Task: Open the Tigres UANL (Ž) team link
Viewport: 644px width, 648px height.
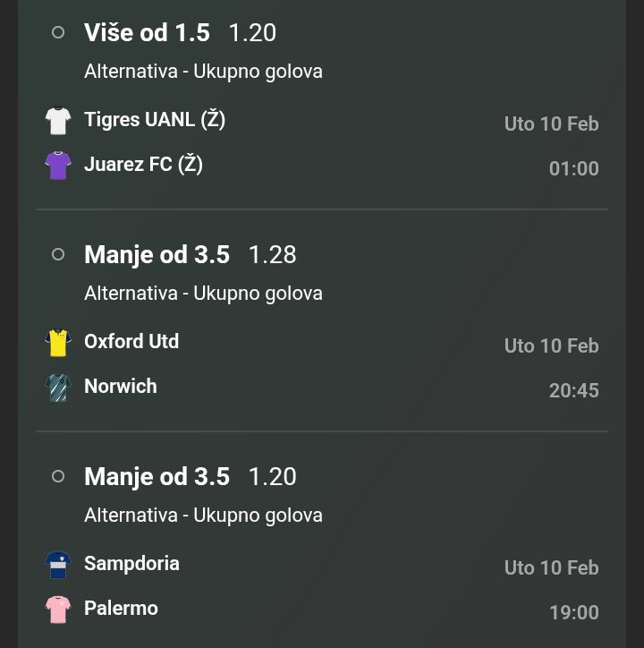Action: pos(155,119)
